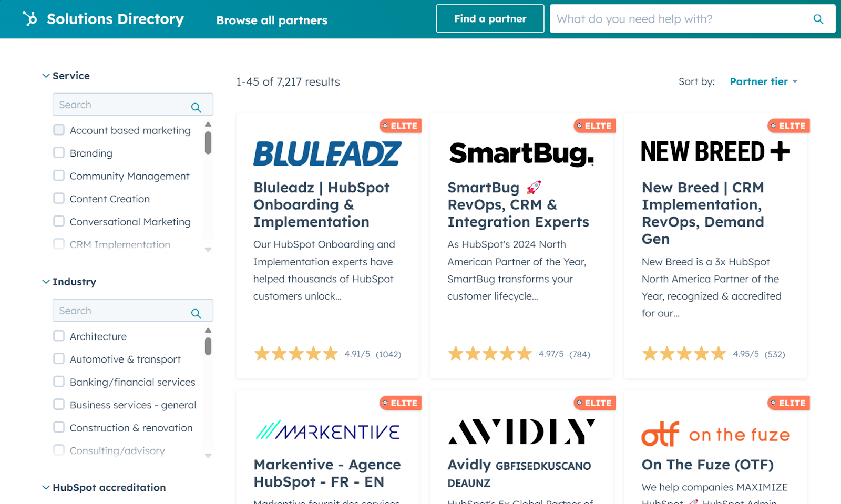Click the SmartBug logo image

[522, 153]
